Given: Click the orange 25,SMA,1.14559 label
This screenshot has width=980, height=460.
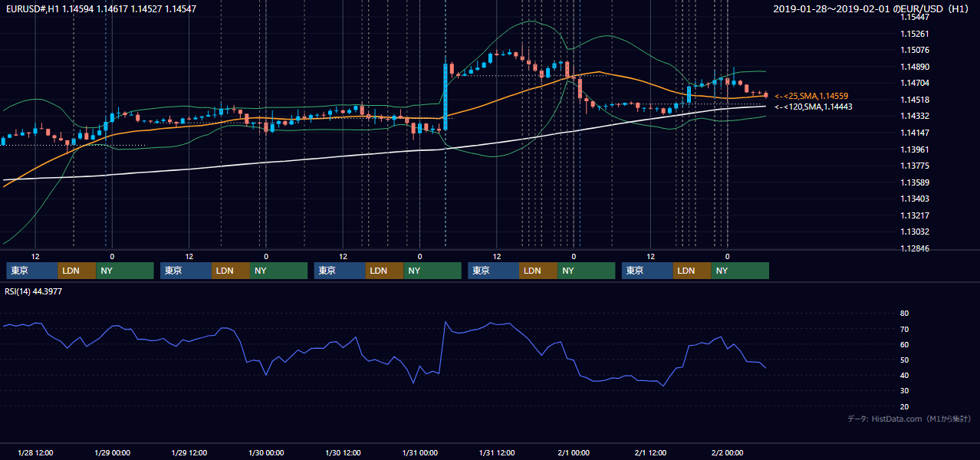Looking at the screenshot, I should tap(811, 96).
